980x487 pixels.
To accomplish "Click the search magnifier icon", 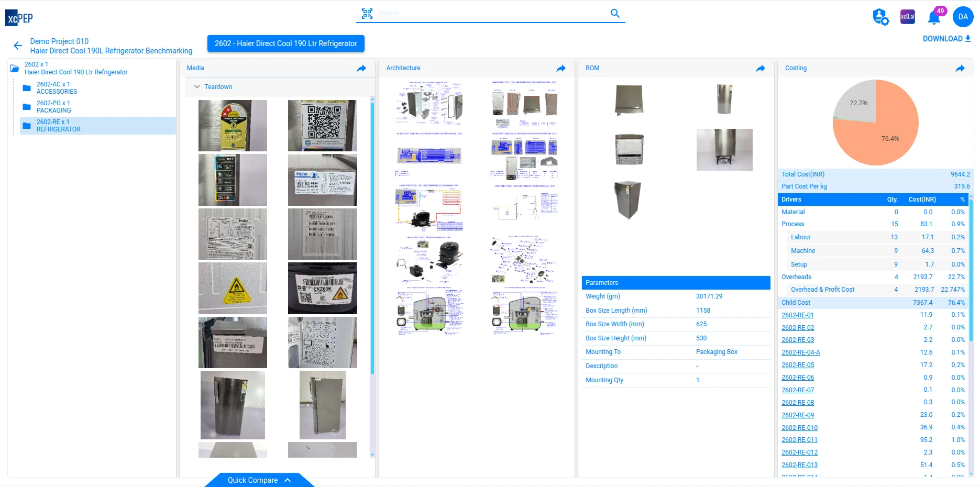I will [x=615, y=14].
